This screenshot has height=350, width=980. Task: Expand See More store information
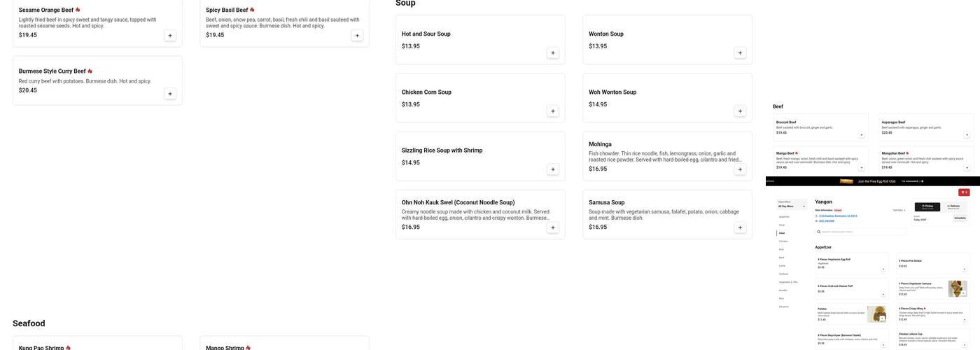pyautogui.click(x=899, y=210)
